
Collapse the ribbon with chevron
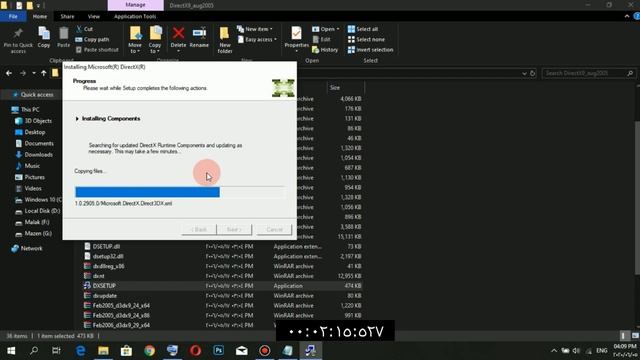tap(627, 16)
